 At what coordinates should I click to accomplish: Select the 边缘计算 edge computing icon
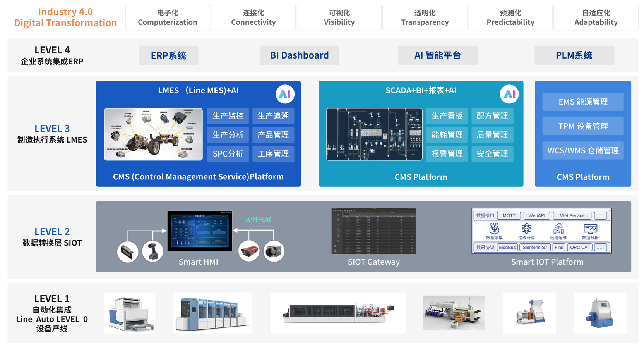(526, 229)
